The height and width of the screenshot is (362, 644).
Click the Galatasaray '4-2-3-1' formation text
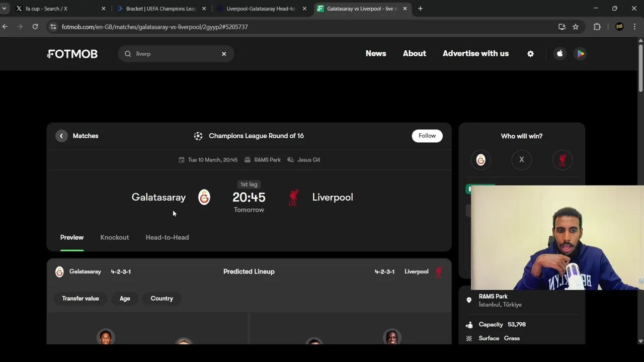121,271
